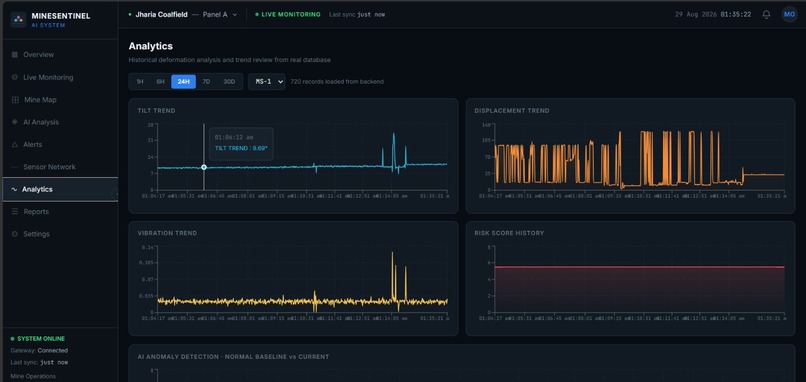
Task: Collapse sidebar using edge handle
Action: coord(116,194)
